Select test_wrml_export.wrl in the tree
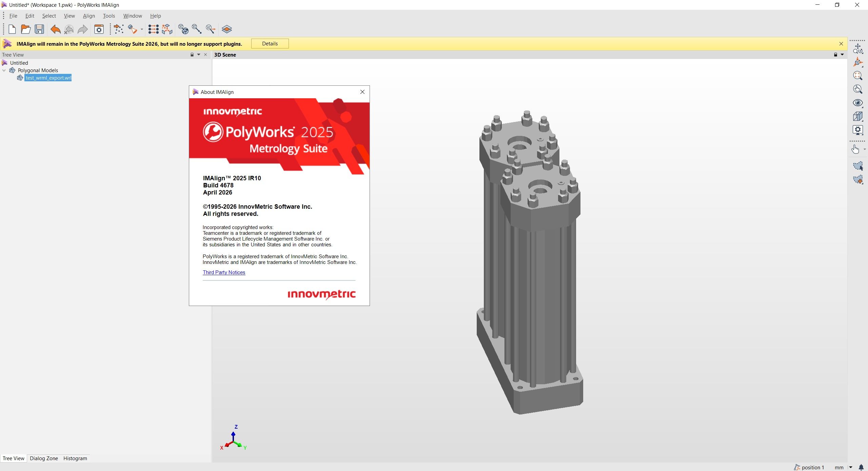This screenshot has height=471, width=868. tap(48, 78)
